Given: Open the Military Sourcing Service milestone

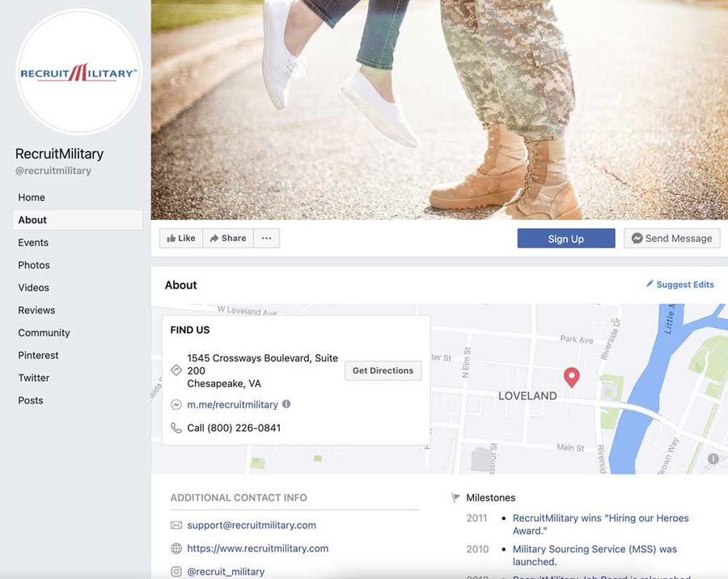Looking at the screenshot, I should pyautogui.click(x=595, y=556).
